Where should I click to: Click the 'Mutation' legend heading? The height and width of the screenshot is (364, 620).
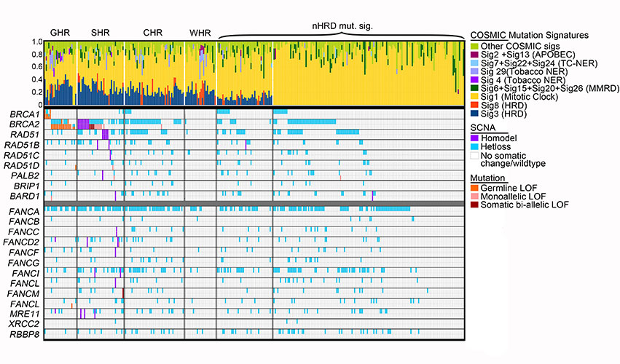tap(487, 178)
